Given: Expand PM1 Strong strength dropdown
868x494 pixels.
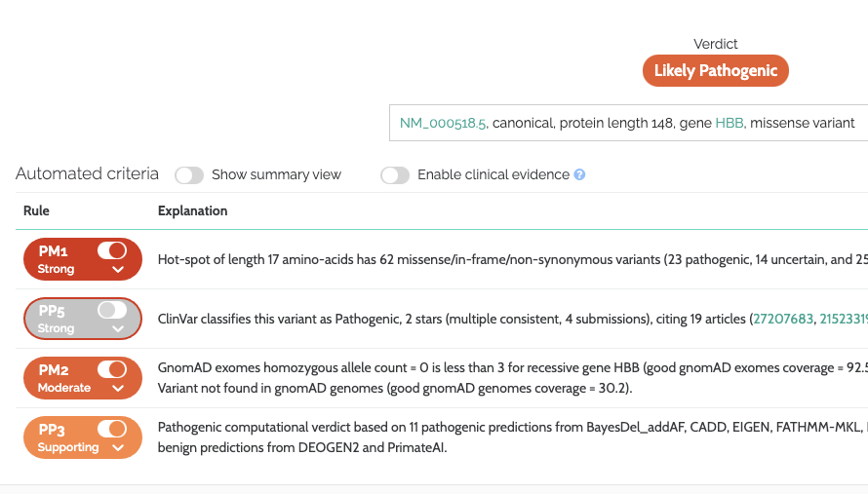Looking at the screenshot, I should (x=118, y=269).
